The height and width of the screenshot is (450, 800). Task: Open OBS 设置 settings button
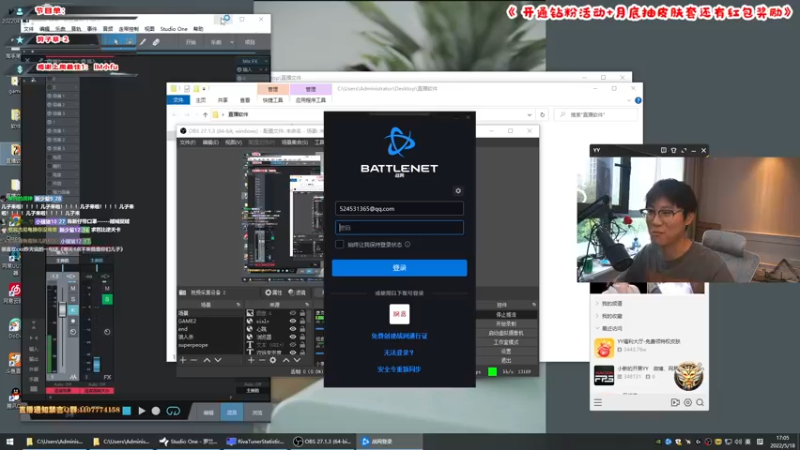click(506, 352)
